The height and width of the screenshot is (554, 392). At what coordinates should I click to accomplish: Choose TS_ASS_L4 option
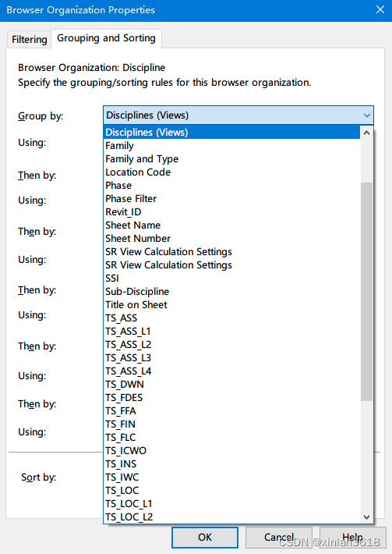point(231,371)
